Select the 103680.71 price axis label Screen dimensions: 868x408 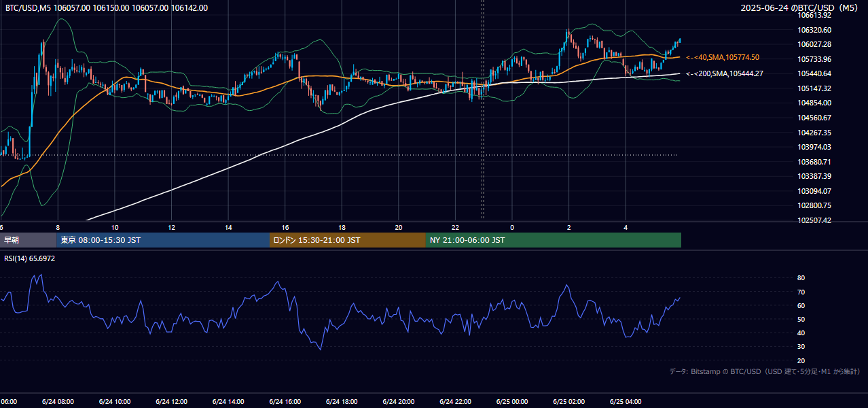tap(814, 162)
